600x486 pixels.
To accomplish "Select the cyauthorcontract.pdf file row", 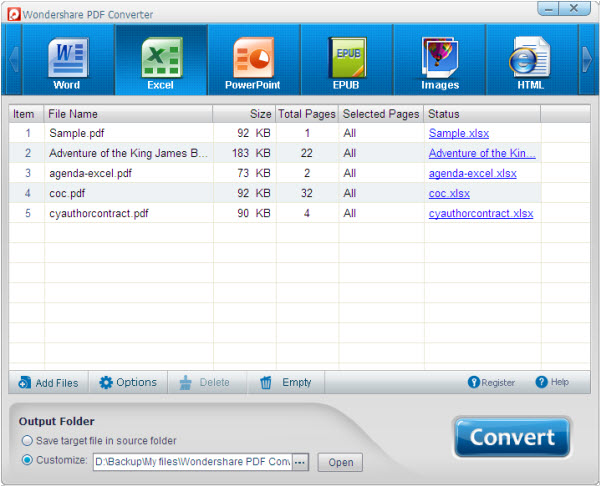I will click(x=299, y=213).
